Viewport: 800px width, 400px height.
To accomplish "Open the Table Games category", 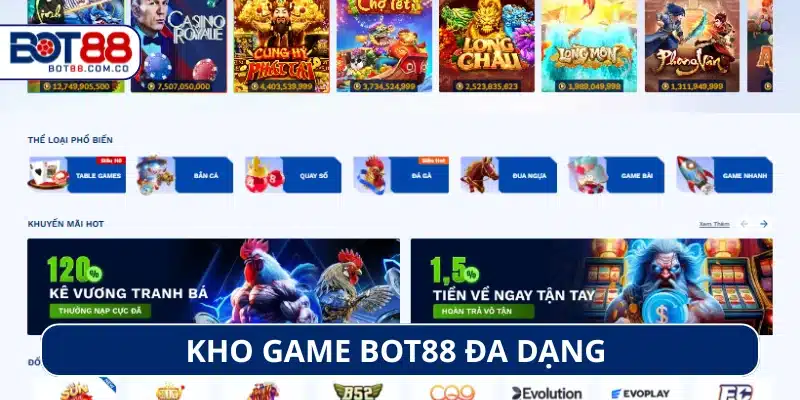I will point(77,175).
